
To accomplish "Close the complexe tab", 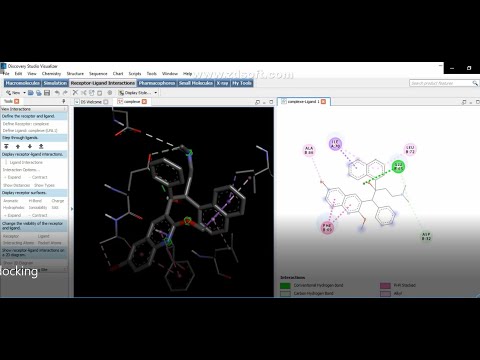I will click(x=144, y=101).
